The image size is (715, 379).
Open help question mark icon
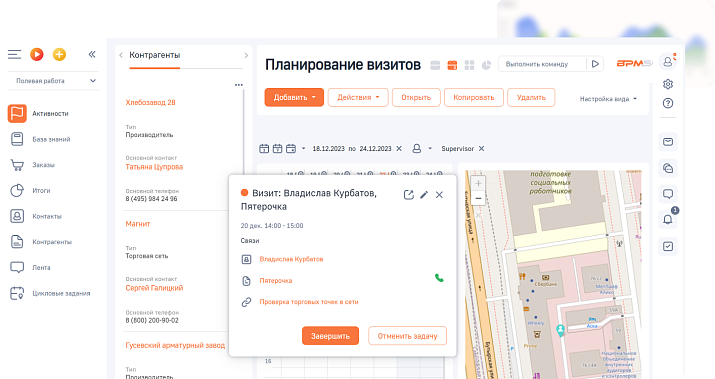(x=668, y=104)
